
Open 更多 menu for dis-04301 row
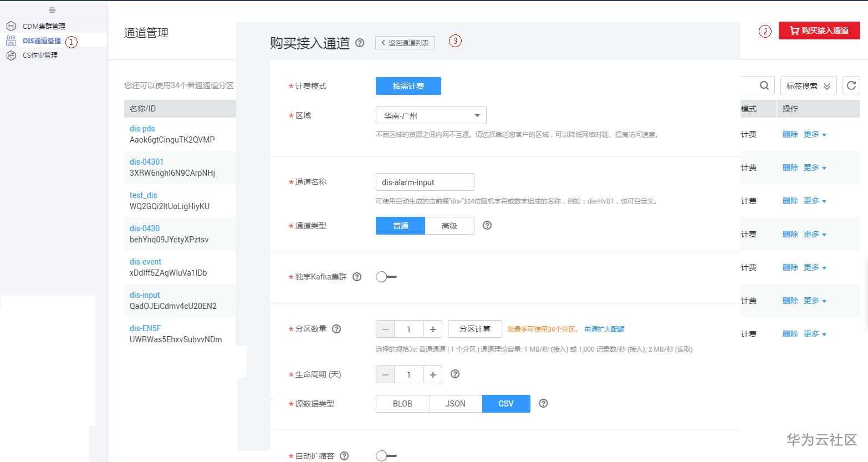click(815, 167)
